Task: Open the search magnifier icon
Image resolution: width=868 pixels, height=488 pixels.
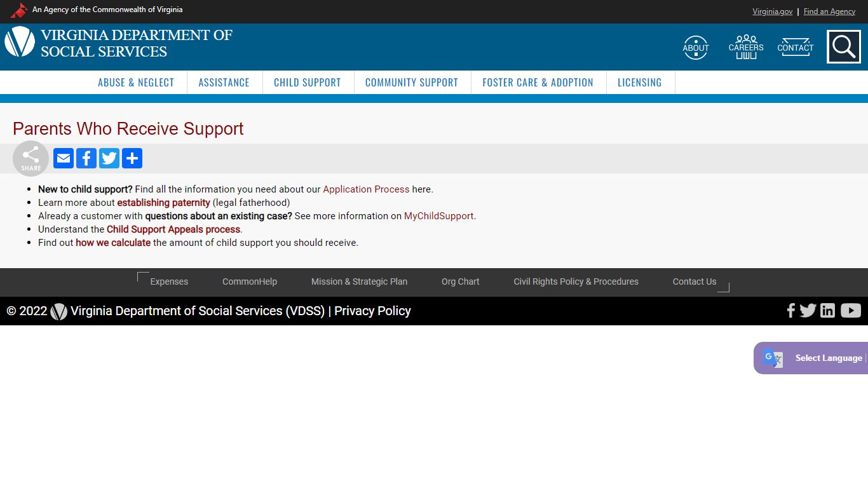Action: 844,47
